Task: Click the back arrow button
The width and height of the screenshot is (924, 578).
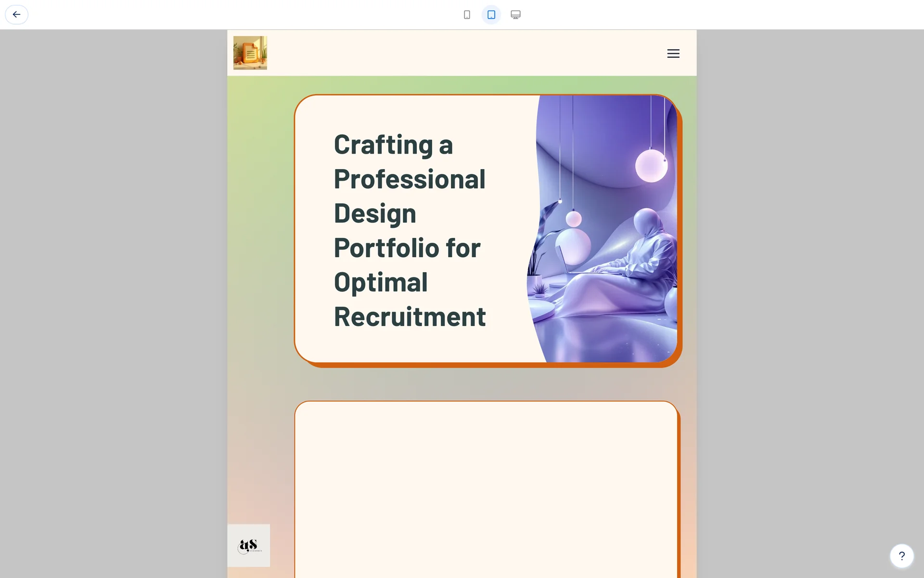Action: coord(16,14)
